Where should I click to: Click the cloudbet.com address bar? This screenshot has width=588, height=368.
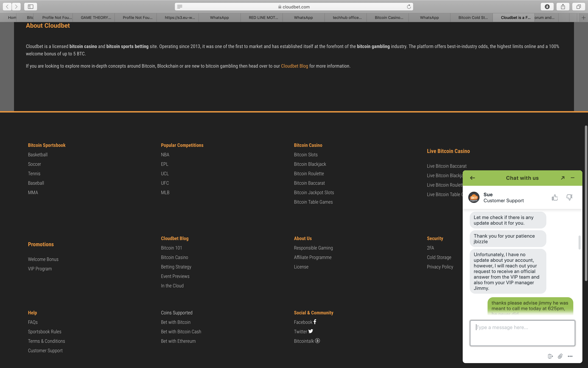point(294,7)
